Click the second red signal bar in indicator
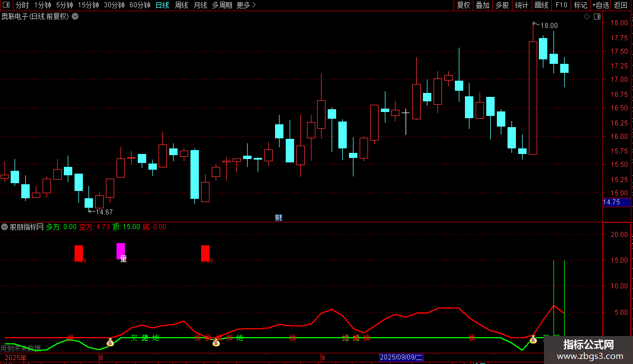633x364 pixels. coord(205,253)
